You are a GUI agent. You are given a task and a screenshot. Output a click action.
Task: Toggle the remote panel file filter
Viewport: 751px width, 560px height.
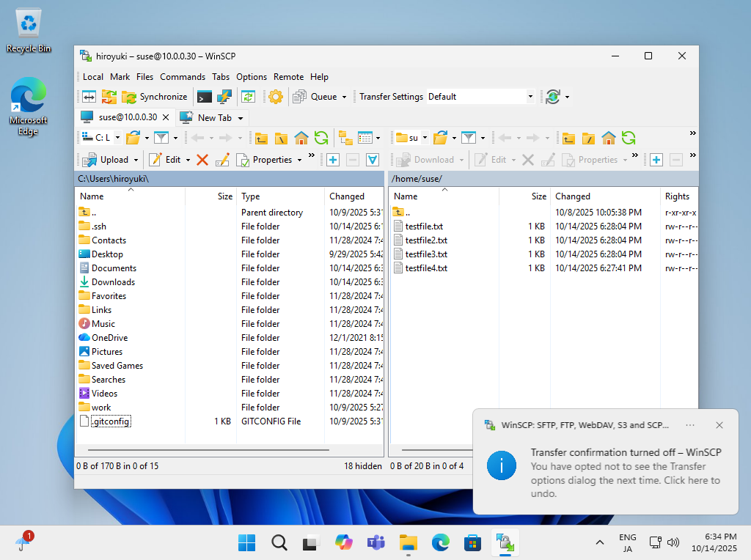tap(468, 138)
